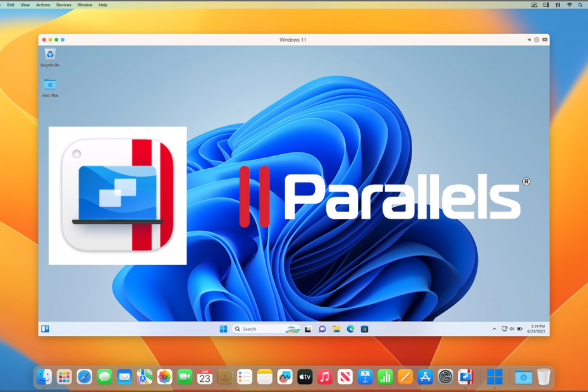Viewport: 588px width, 392px height.
Task: Expand the hidden system tray icons chevron
Action: 494,329
